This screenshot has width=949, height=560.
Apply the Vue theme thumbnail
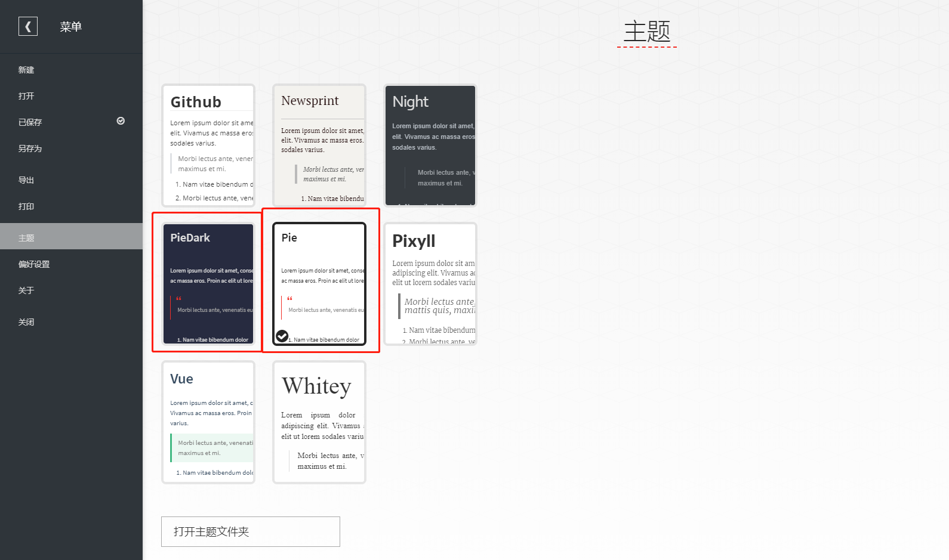click(208, 422)
